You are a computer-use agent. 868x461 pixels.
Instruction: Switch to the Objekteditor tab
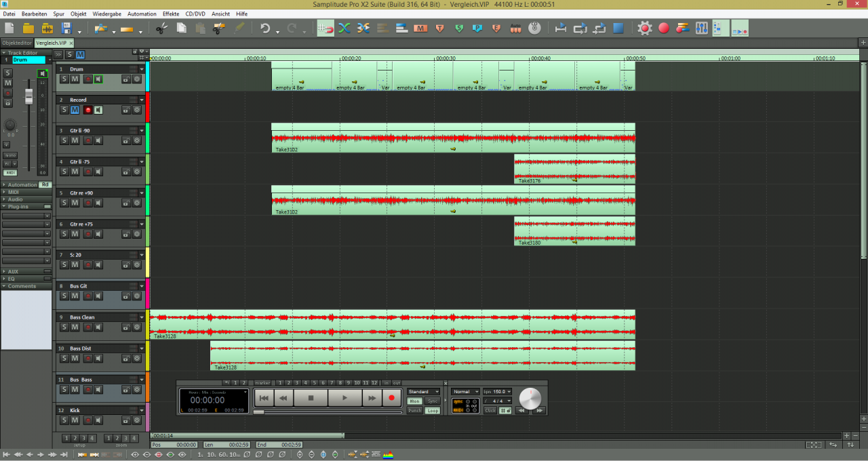tap(16, 43)
